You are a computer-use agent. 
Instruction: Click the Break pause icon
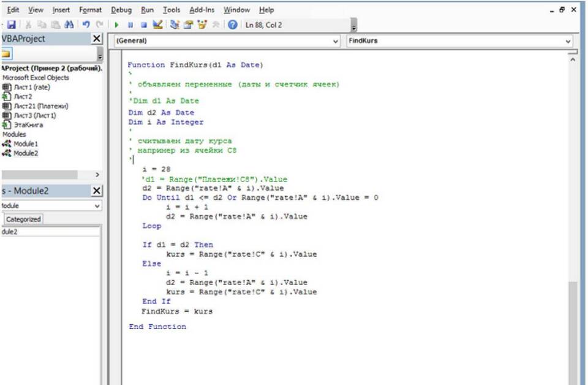point(130,25)
